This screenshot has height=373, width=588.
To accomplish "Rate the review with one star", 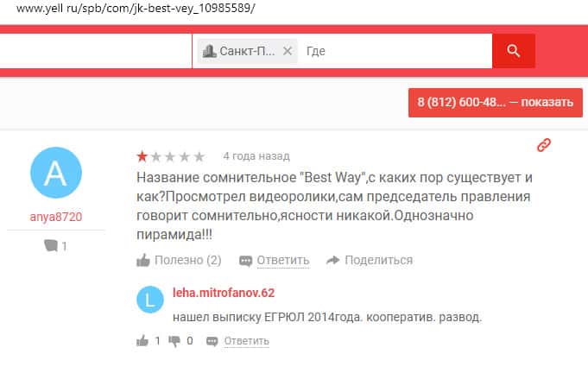I will pyautogui.click(x=142, y=156).
